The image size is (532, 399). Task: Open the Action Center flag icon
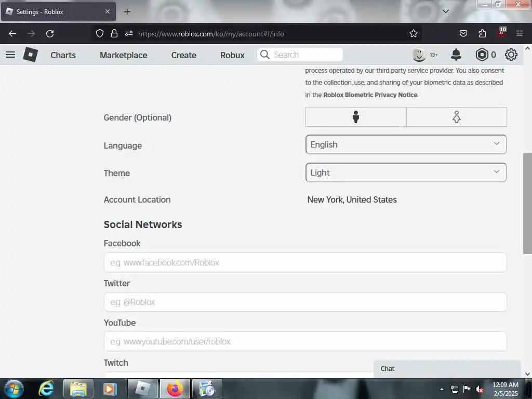[x=467, y=389]
